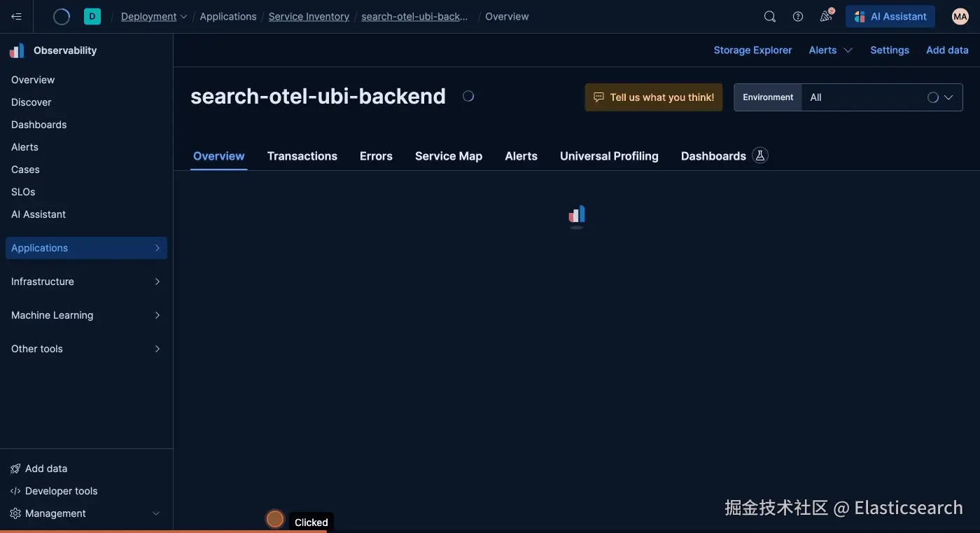This screenshot has width=980, height=533.
Task: Open the Service Map tab
Action: (x=449, y=155)
